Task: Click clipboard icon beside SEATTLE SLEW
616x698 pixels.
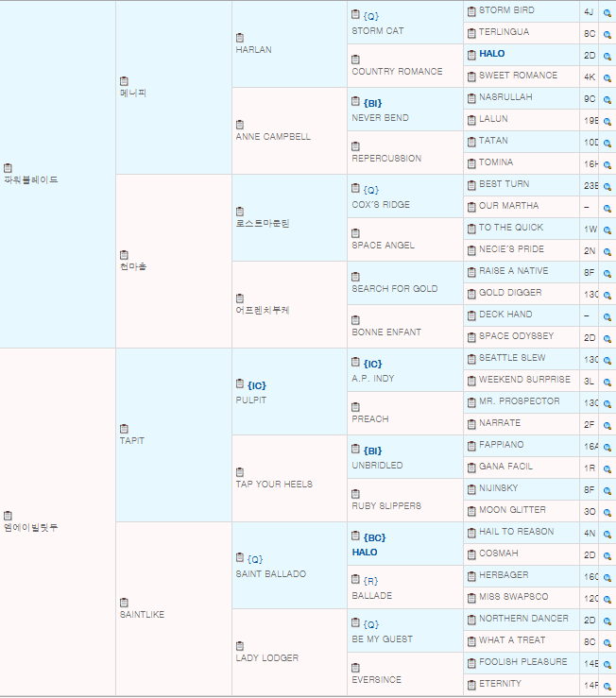Action: pos(471,358)
